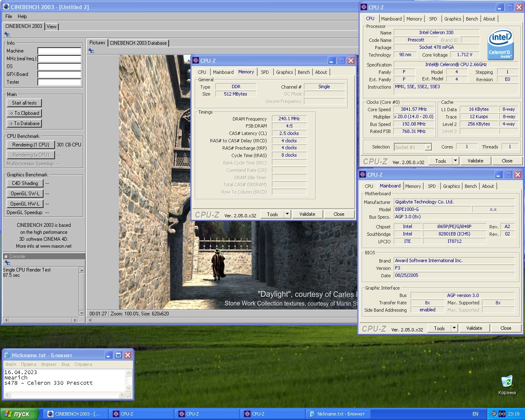This screenshot has width=525, height=420.
Task: Switch to CINEBENCH 2003 taskbar button
Action: click(76, 414)
